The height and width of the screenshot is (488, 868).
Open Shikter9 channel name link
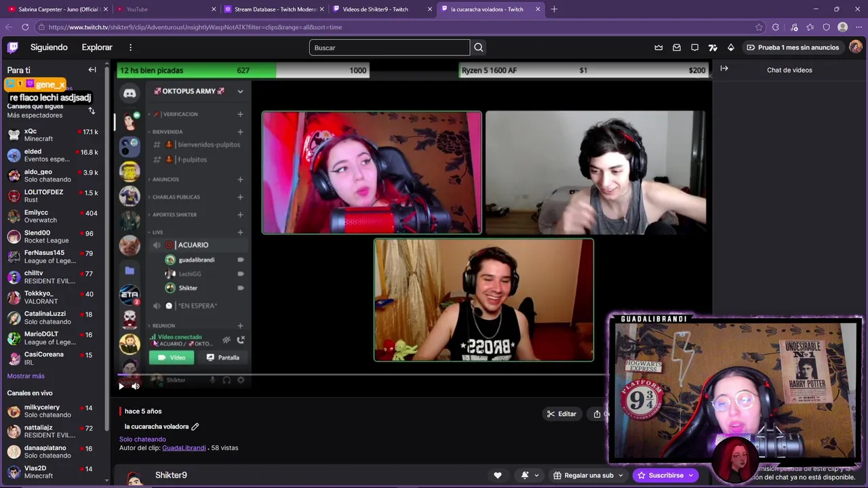[x=171, y=475]
